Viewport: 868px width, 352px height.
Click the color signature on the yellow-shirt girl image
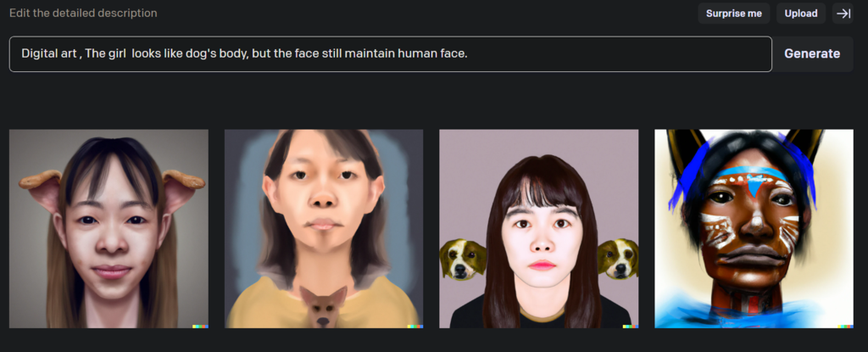coord(415,327)
